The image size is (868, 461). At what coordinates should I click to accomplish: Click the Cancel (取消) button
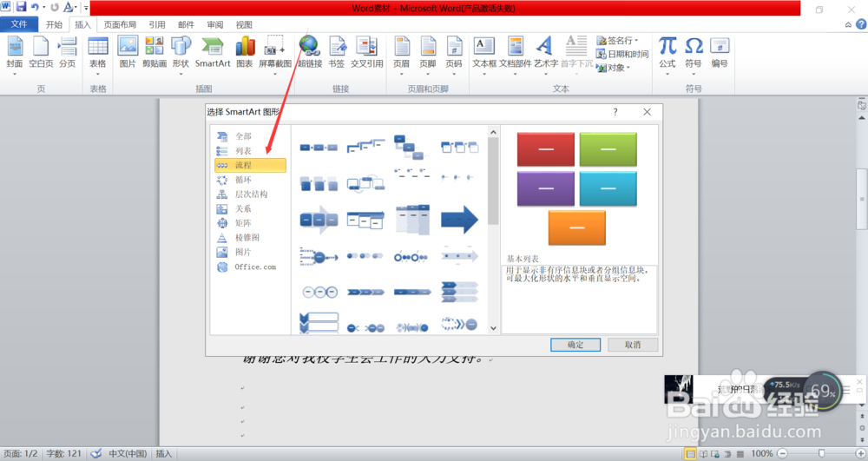pyautogui.click(x=633, y=344)
